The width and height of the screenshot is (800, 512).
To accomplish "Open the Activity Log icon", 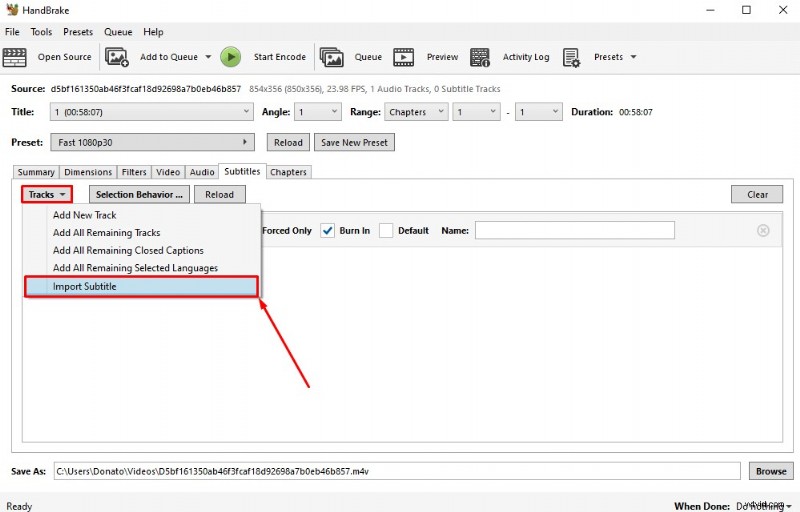I will (480, 57).
